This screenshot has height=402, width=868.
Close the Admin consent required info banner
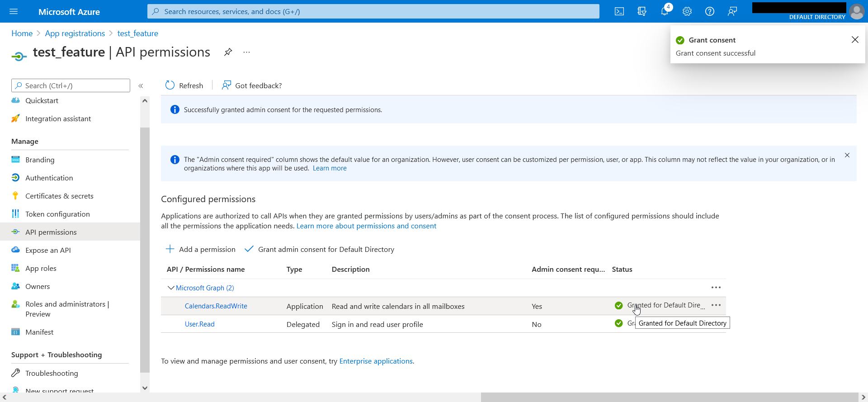pyautogui.click(x=847, y=155)
